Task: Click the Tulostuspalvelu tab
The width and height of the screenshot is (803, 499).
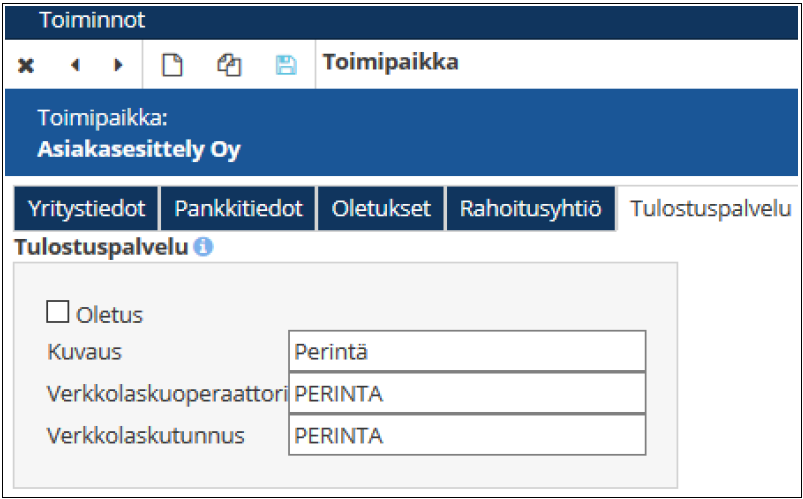Action: (x=710, y=209)
